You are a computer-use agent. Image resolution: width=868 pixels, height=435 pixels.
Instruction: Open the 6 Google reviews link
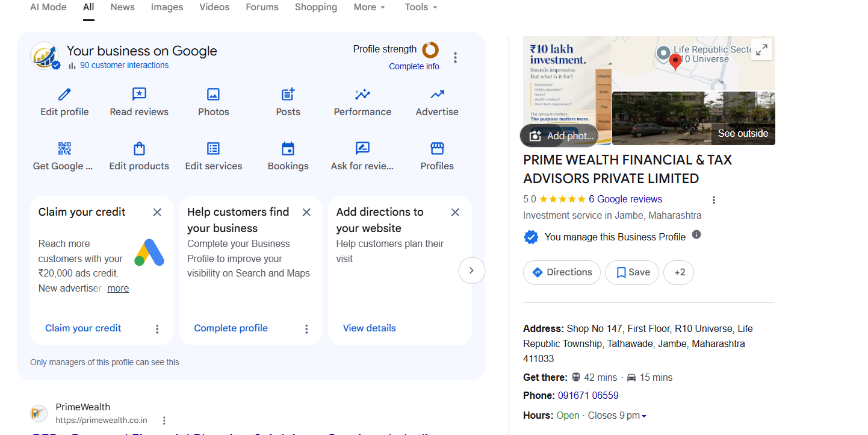coord(625,199)
